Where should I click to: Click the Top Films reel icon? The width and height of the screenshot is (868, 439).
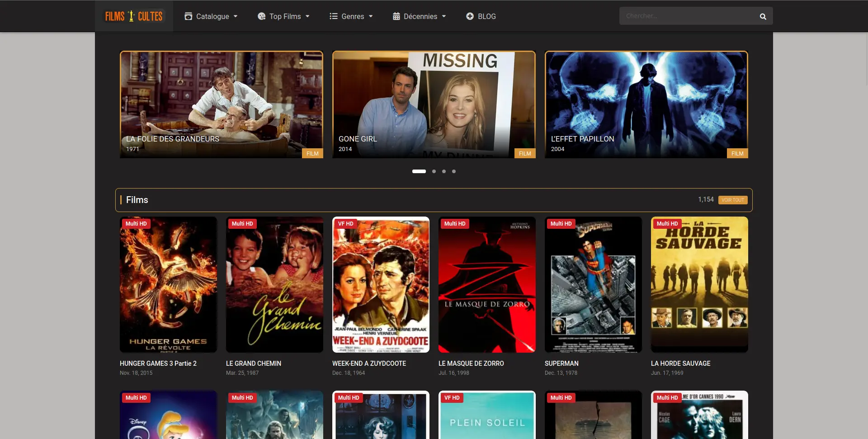261,16
